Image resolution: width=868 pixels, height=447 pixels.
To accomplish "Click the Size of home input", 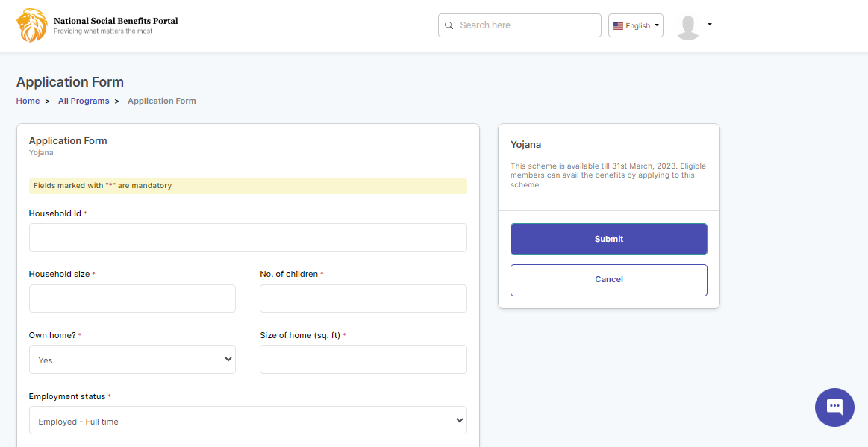I will point(363,360).
